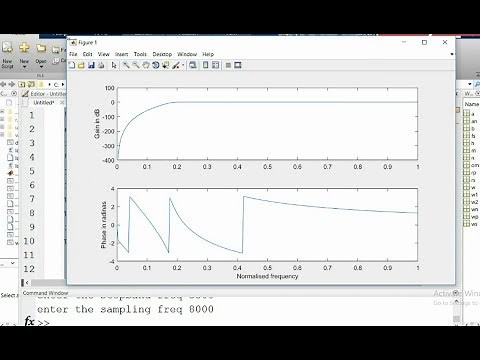
Task: Open the Help menu of Figure 1
Action: [208, 54]
